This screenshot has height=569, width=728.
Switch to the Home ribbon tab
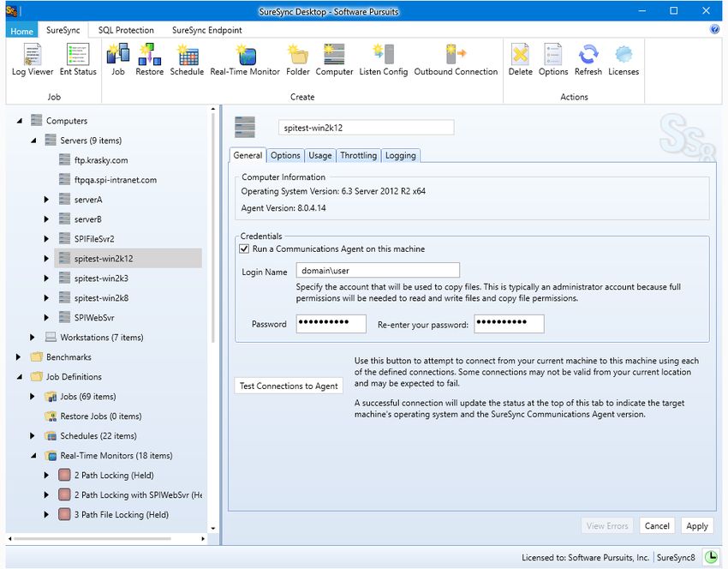[21, 31]
